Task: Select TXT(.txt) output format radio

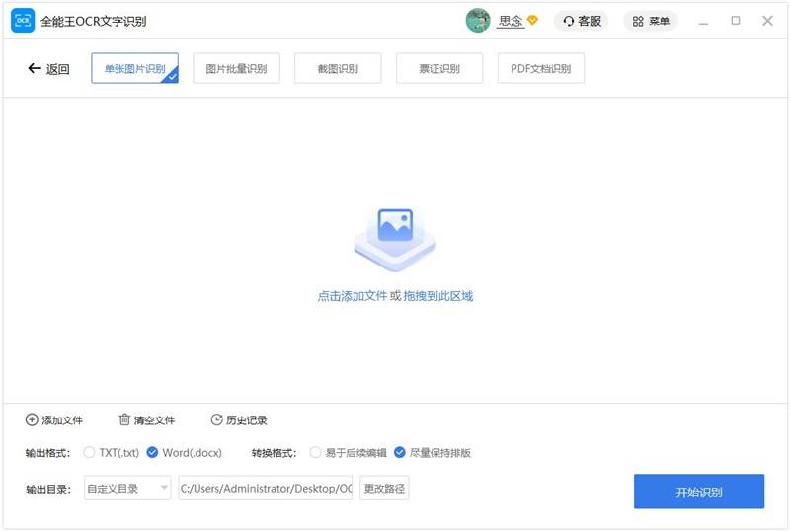Action: 89,452
